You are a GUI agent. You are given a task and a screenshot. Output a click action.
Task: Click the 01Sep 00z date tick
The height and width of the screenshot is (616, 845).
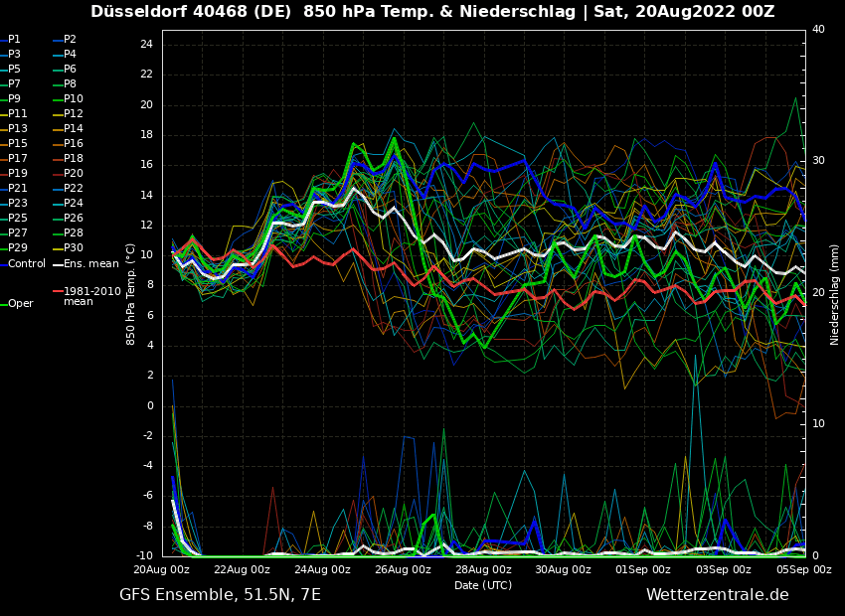click(x=643, y=569)
